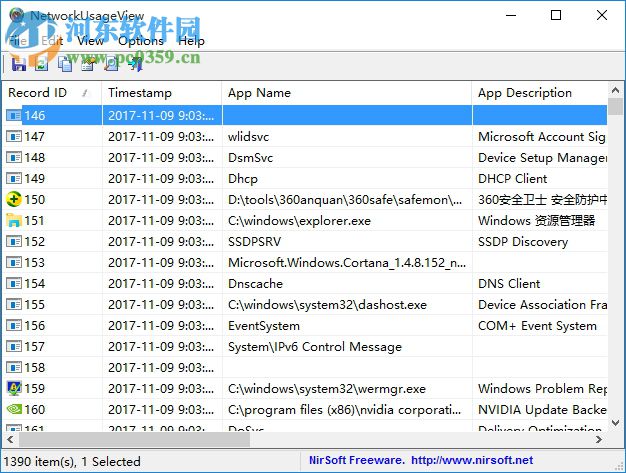
Task: Click the wermgr icon of record 159
Action: [14, 388]
